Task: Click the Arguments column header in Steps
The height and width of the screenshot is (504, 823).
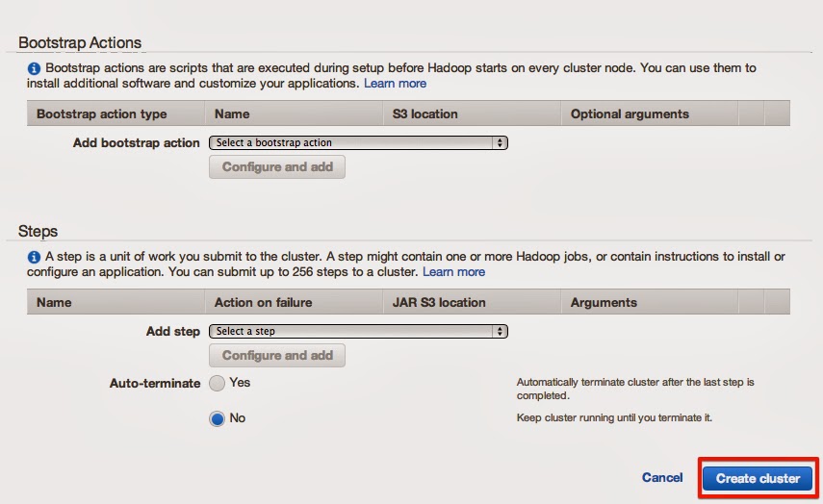Action: pyautogui.click(x=604, y=302)
